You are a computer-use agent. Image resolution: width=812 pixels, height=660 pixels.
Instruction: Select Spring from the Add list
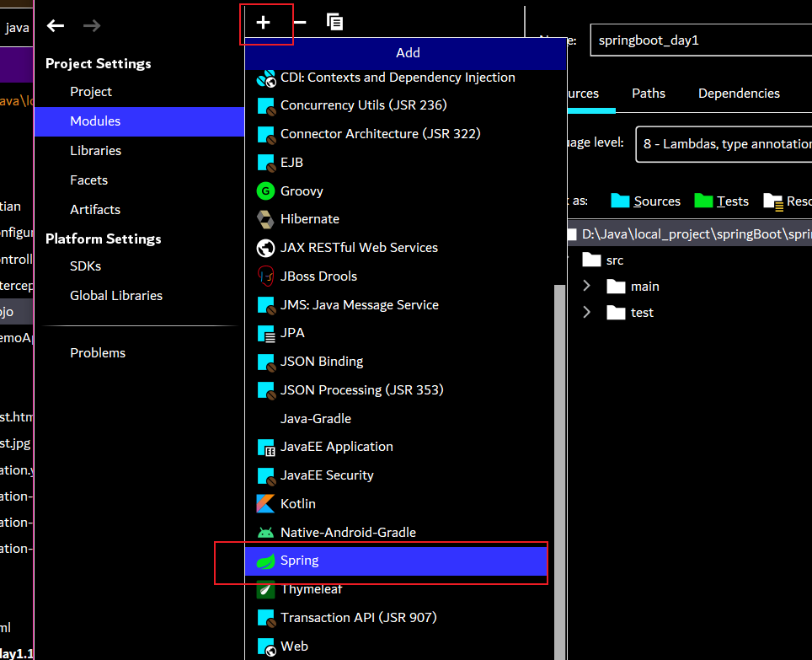396,561
